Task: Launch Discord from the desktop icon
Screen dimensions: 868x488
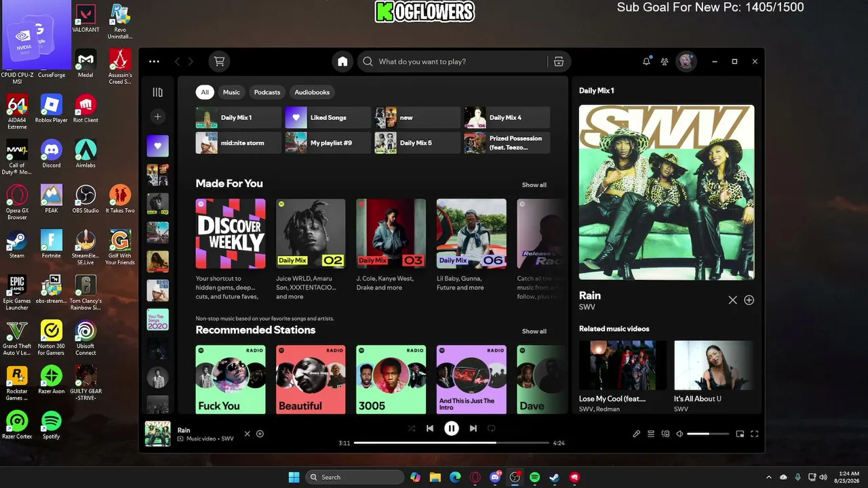Action: [x=52, y=153]
